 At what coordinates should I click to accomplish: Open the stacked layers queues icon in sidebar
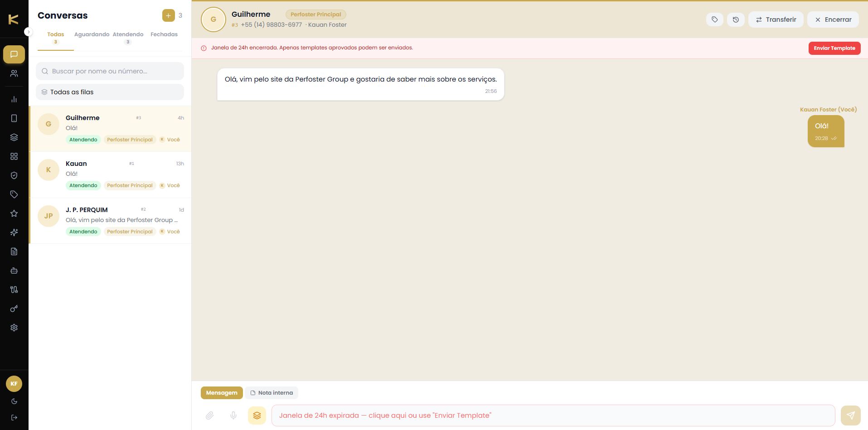[x=14, y=137]
